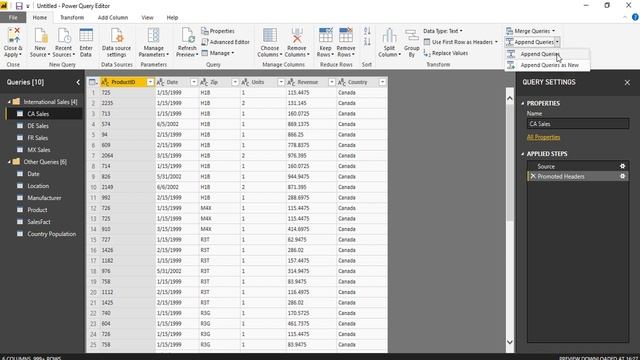Switch to the Transform tab
Screen dimensions: 640x360
(72, 18)
